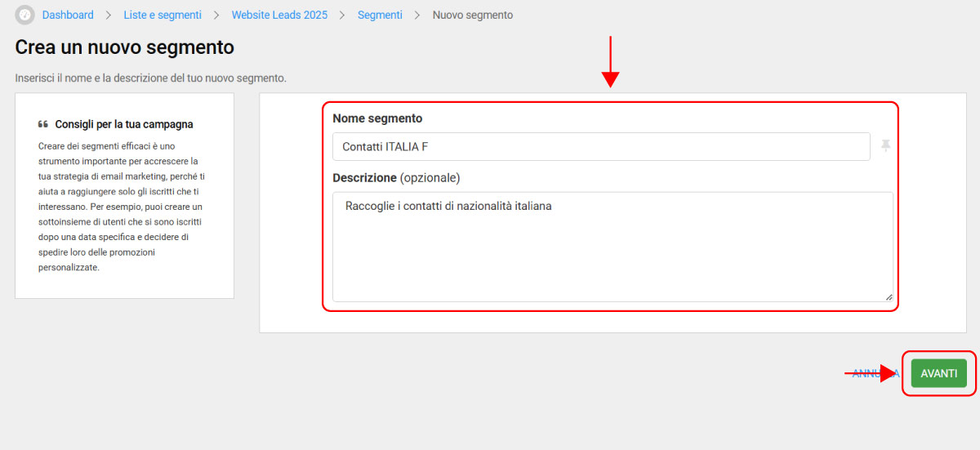Viewport: 980px width, 450px height.
Task: Click the dashboard gauge icon in the breadcrumb
Action: click(25, 15)
